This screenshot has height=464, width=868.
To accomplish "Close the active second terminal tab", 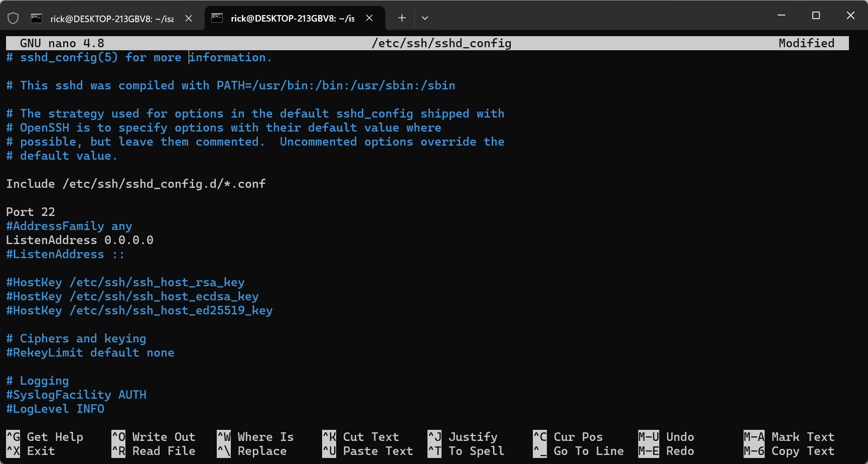I will (x=369, y=18).
